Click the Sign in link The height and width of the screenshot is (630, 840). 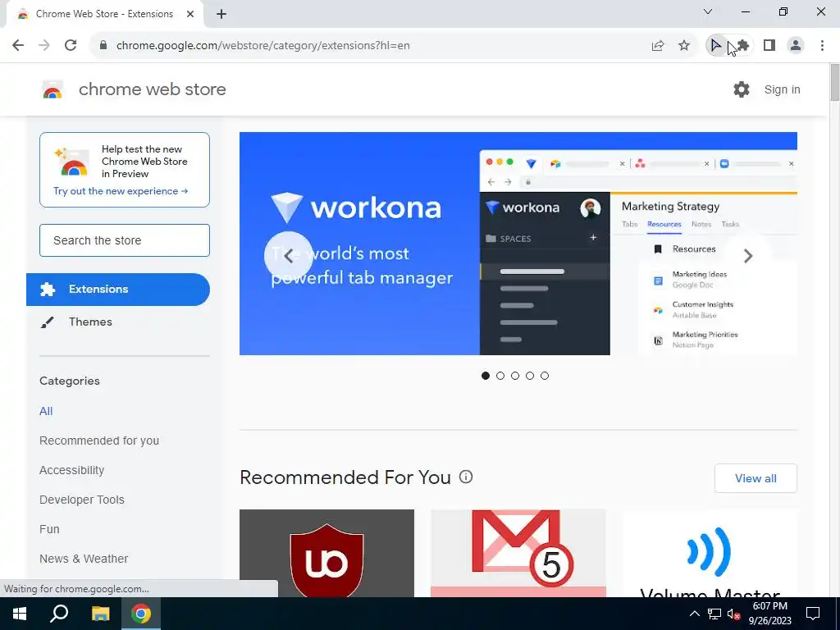pyautogui.click(x=782, y=89)
